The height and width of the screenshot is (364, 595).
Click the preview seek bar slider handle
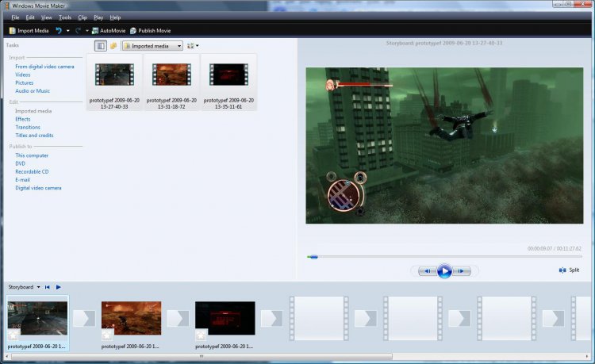point(313,257)
